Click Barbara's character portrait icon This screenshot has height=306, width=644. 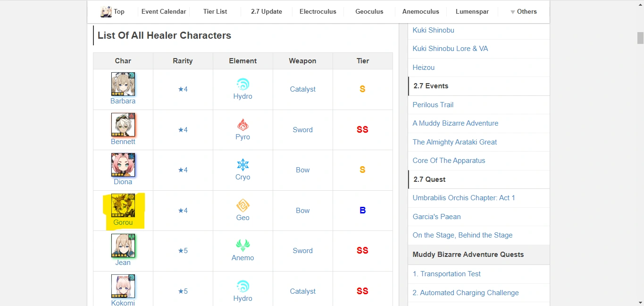[123, 84]
